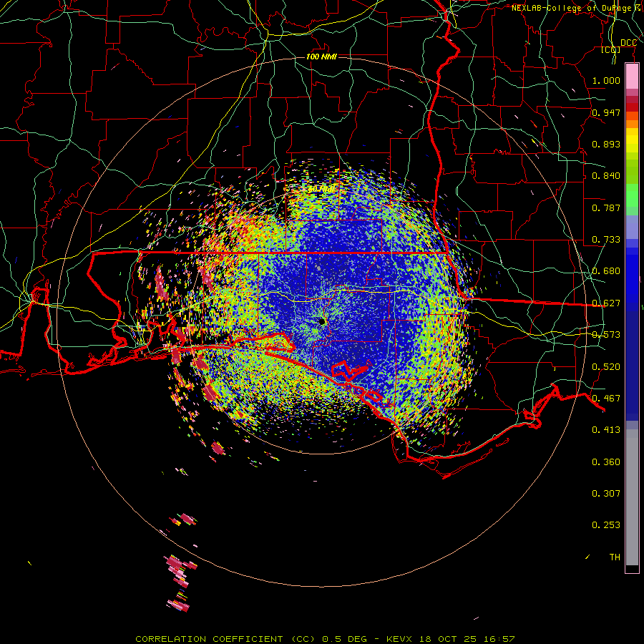Click the 0.947 legend value
Viewport: 644px width, 644px height.
coord(606,112)
